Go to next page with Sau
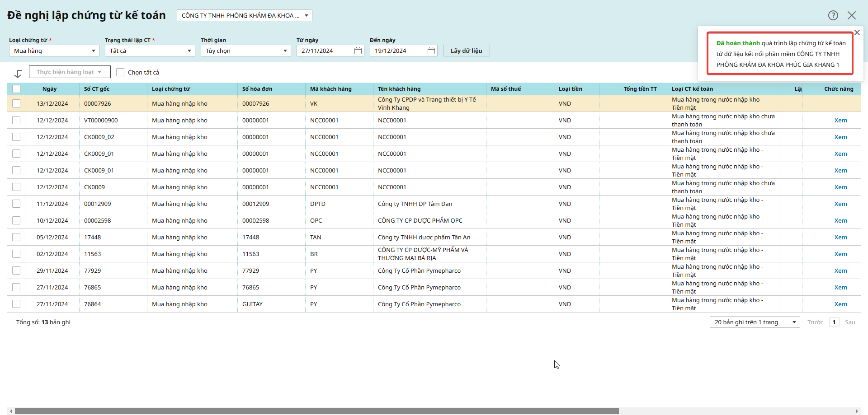 click(850, 322)
